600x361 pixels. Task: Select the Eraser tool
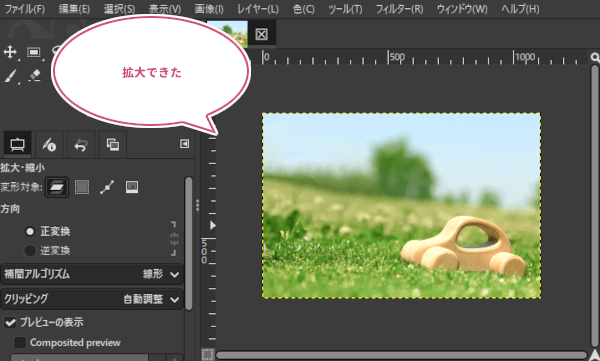[34, 75]
